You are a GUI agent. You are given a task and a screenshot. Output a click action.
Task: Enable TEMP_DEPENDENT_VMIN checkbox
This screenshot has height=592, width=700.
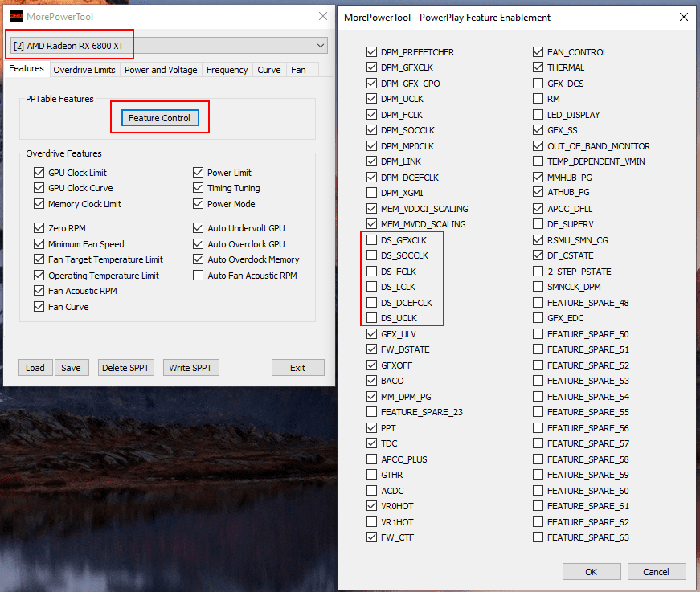pos(538,161)
